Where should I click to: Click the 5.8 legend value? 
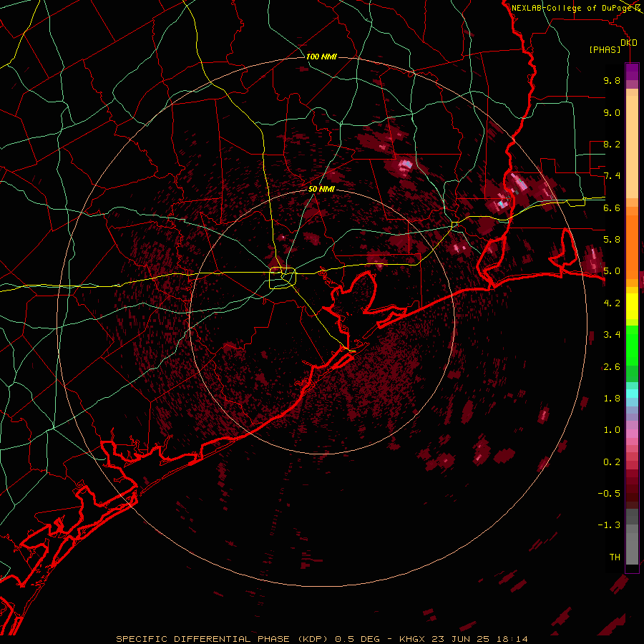[612, 240]
